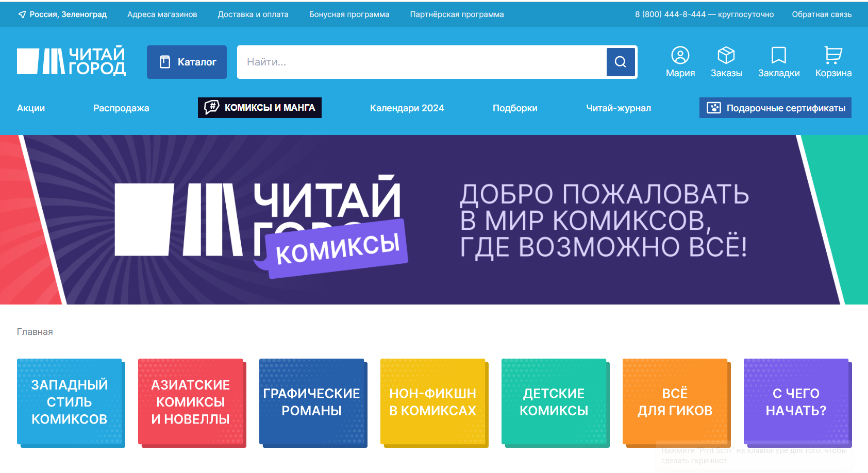Click the Найти search input field
This screenshot has height=473, width=868.
coord(420,62)
